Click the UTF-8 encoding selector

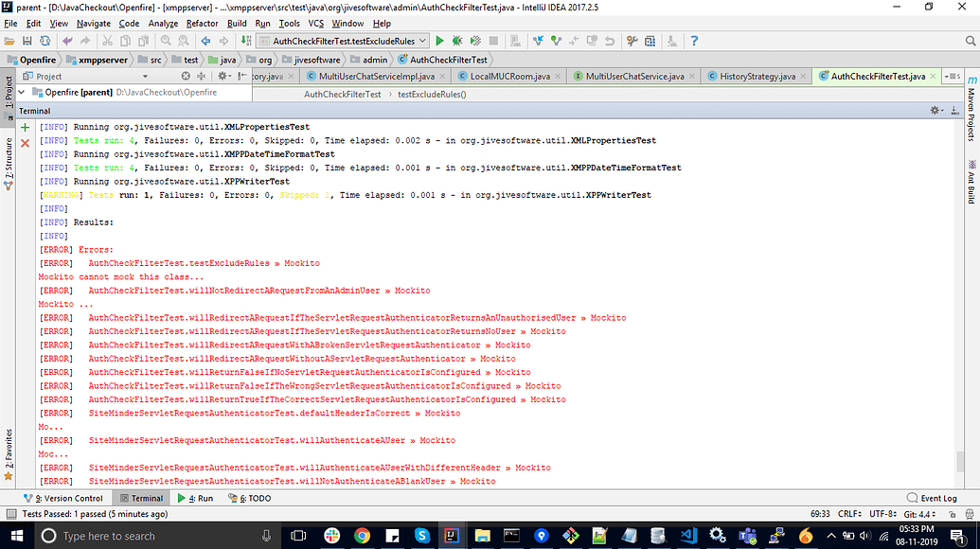883,514
